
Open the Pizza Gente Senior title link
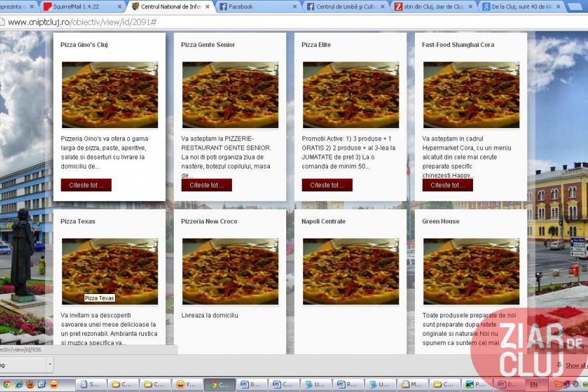point(208,44)
